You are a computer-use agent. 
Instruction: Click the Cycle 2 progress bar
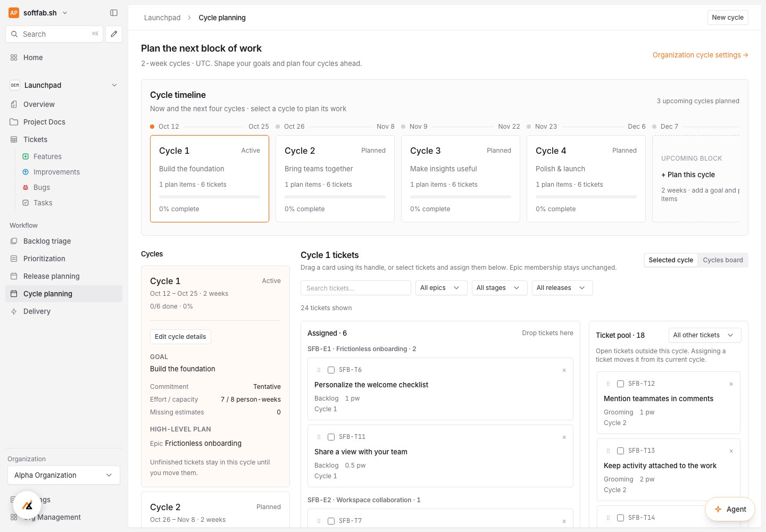[335, 197]
